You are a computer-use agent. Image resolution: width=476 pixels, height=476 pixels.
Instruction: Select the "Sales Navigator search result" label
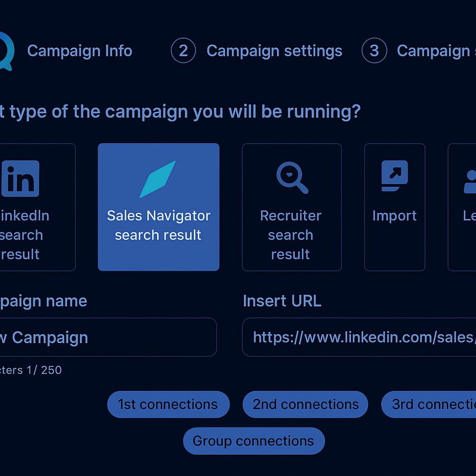pyautogui.click(x=159, y=225)
